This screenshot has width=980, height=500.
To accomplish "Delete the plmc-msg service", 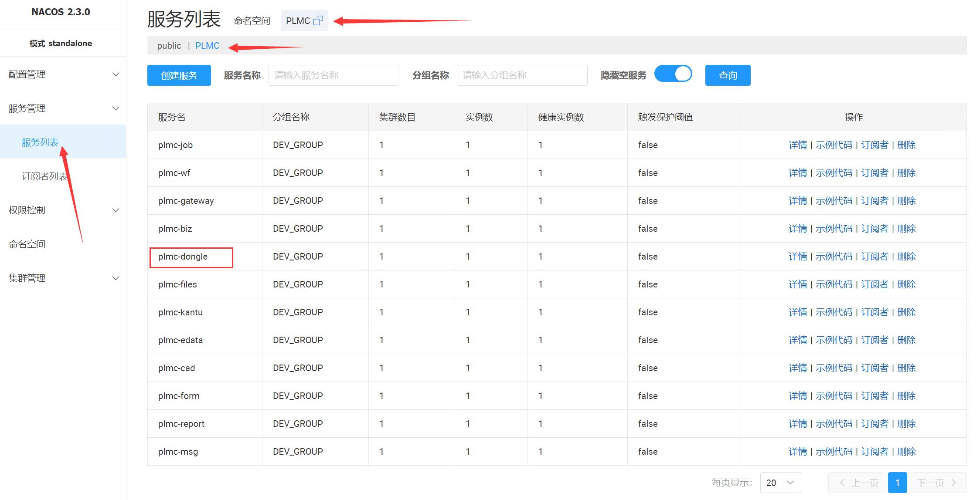I will [x=906, y=452].
